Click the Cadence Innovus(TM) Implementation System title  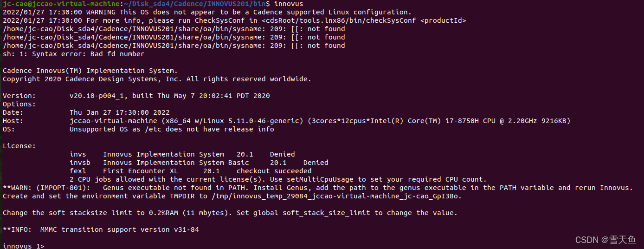tap(90, 71)
